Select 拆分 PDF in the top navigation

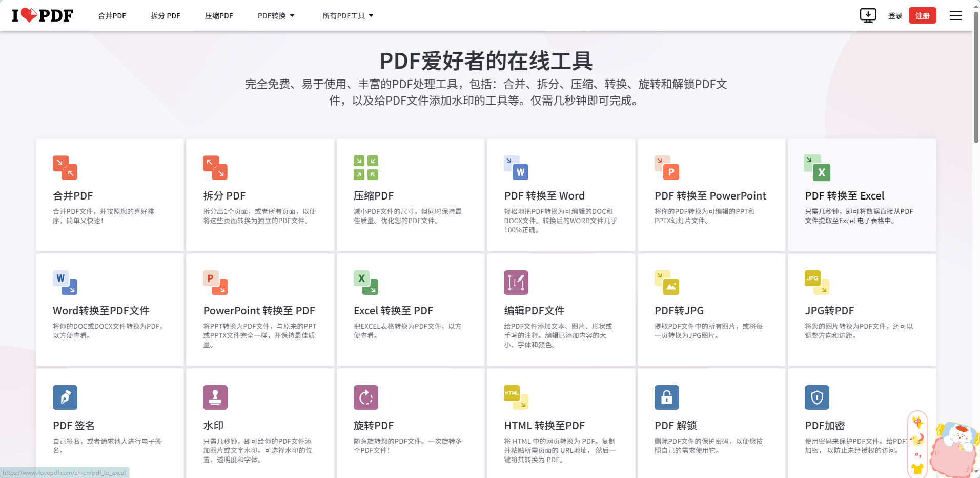click(x=166, y=16)
